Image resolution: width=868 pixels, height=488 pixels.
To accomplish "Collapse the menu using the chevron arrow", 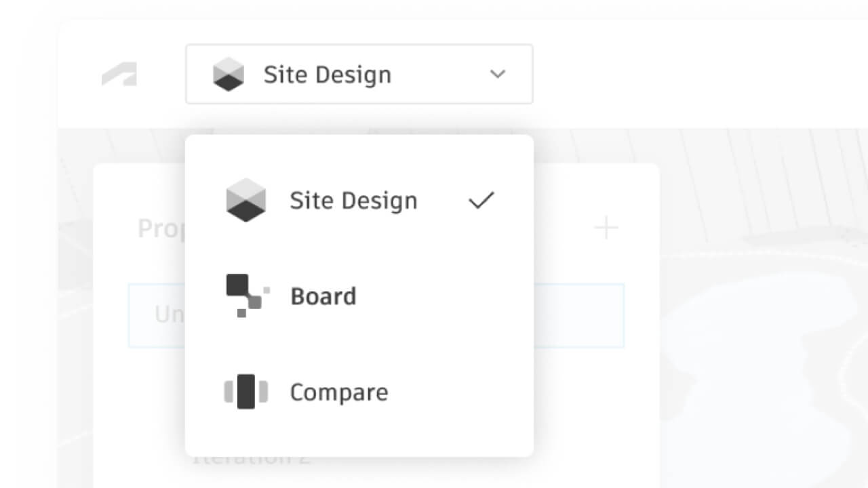I will click(498, 75).
